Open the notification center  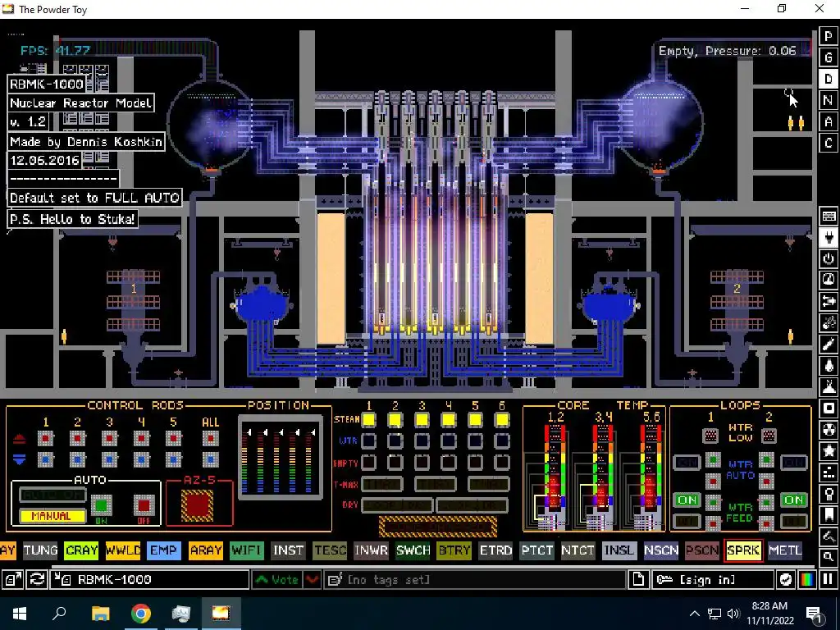click(815, 614)
